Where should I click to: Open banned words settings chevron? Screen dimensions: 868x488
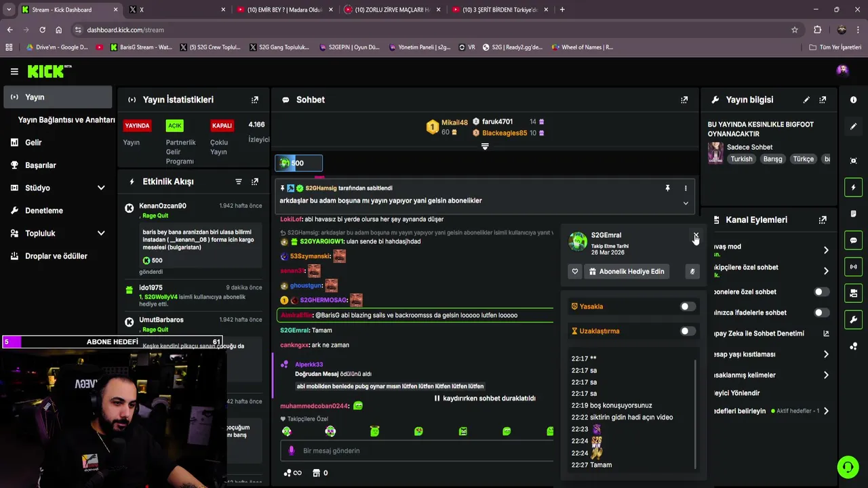click(826, 375)
